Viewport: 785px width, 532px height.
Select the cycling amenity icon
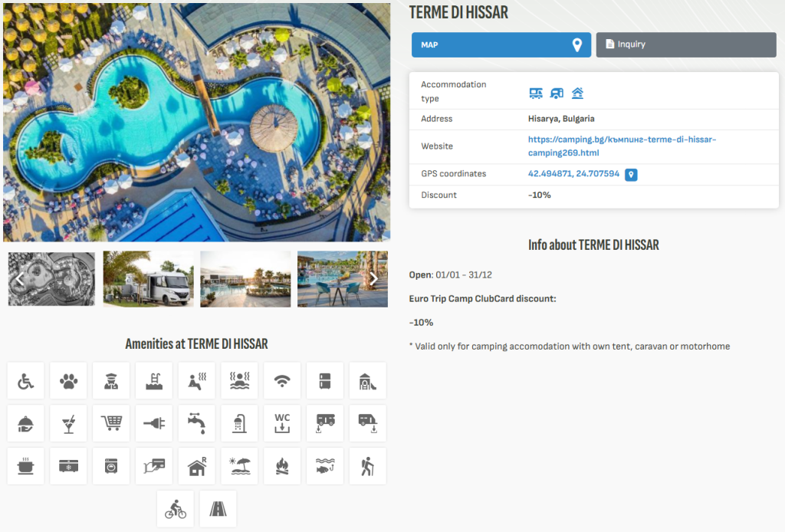176,509
